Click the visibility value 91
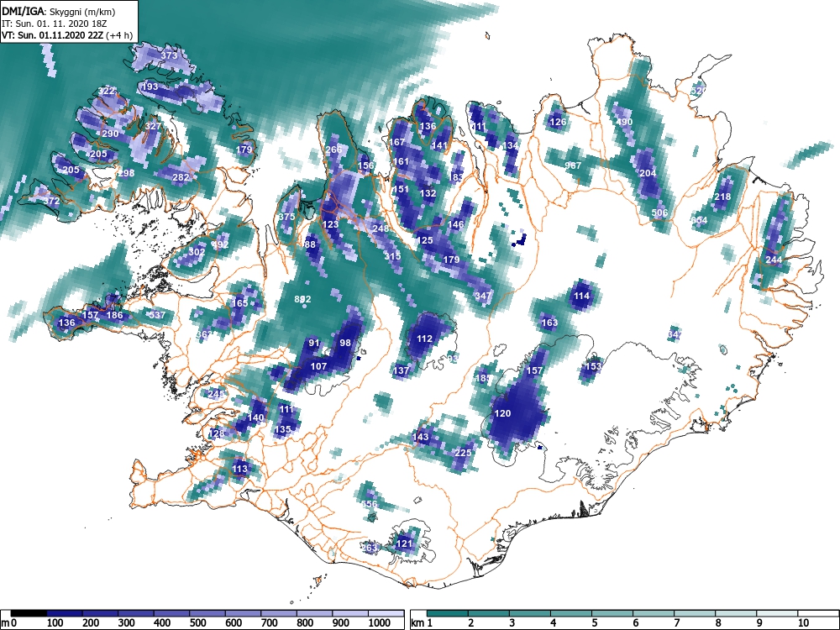The image size is (840, 630). click(314, 343)
